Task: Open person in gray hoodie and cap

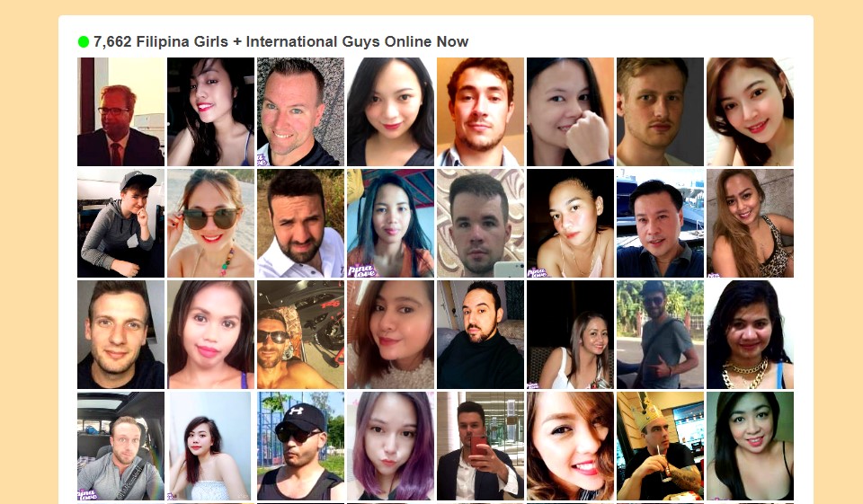Action: tap(121, 224)
